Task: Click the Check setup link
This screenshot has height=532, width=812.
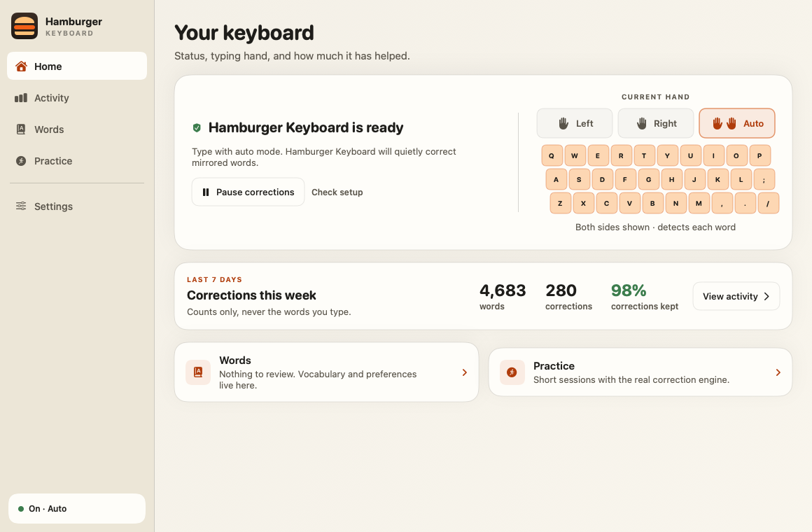Action: pyautogui.click(x=337, y=192)
